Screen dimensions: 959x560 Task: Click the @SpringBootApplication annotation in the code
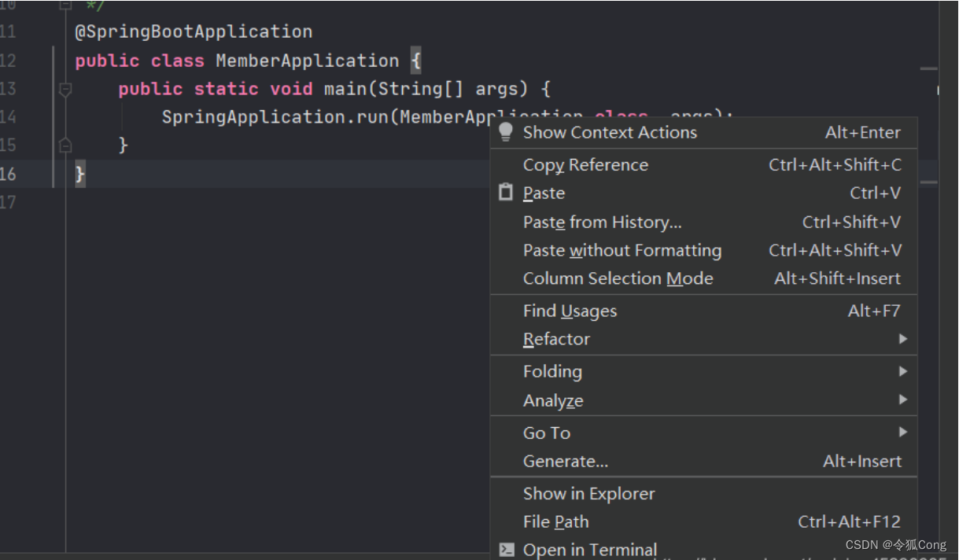pyautogui.click(x=194, y=32)
